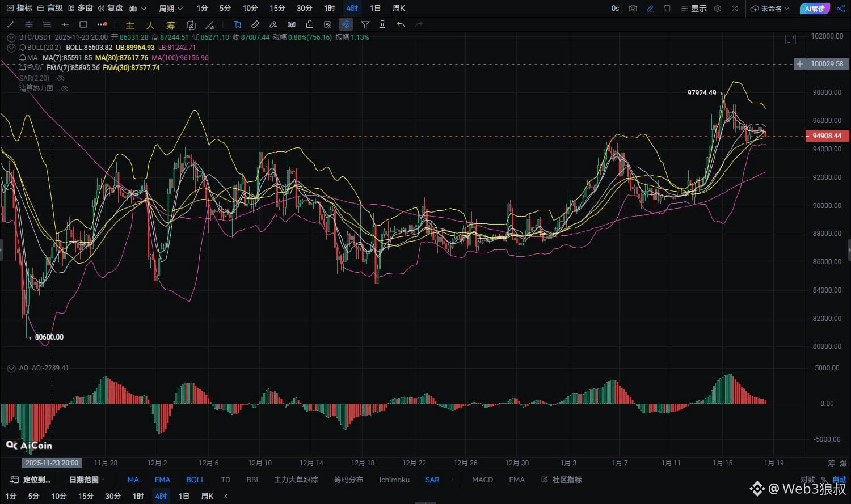The image size is (851, 504).
Task: Undo the last drawing action
Action: pos(401,24)
